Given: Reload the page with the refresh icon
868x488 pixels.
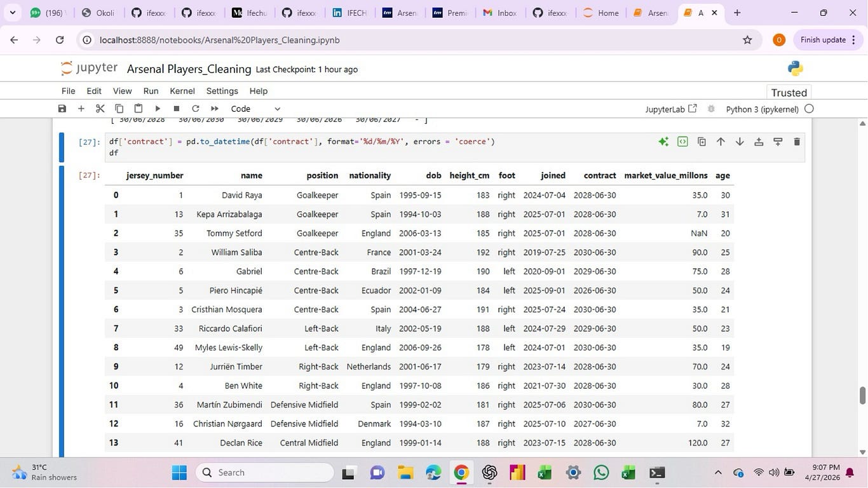Looking at the screenshot, I should pyautogui.click(x=60, y=39).
